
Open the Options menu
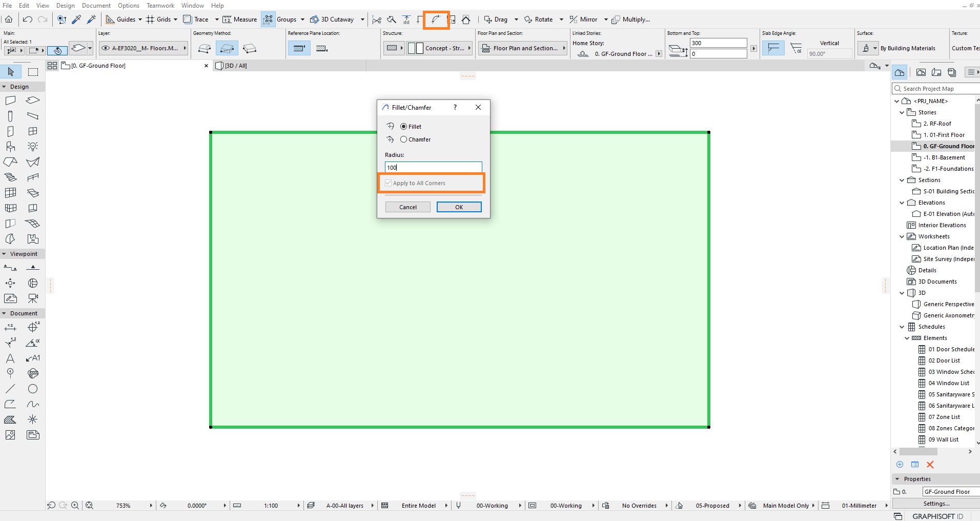coord(129,5)
